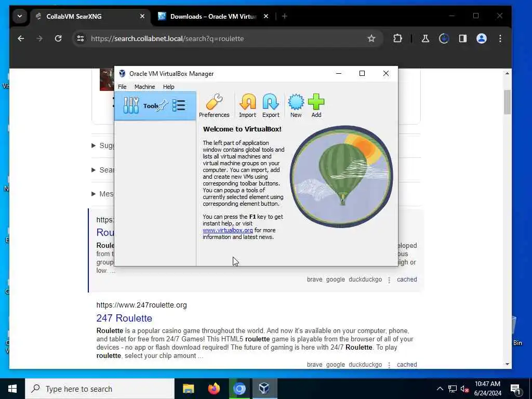Open more options dots for 247 Roulette
Screen dimensions: 532x399
pyautogui.click(x=389, y=365)
